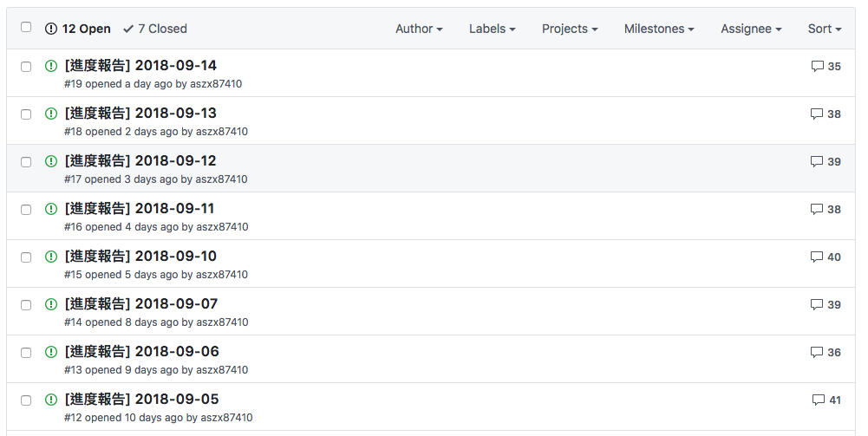Open issue [進度報告] 2018-09-10
Image resolution: width=868 pixels, height=436 pixels.
(x=140, y=257)
